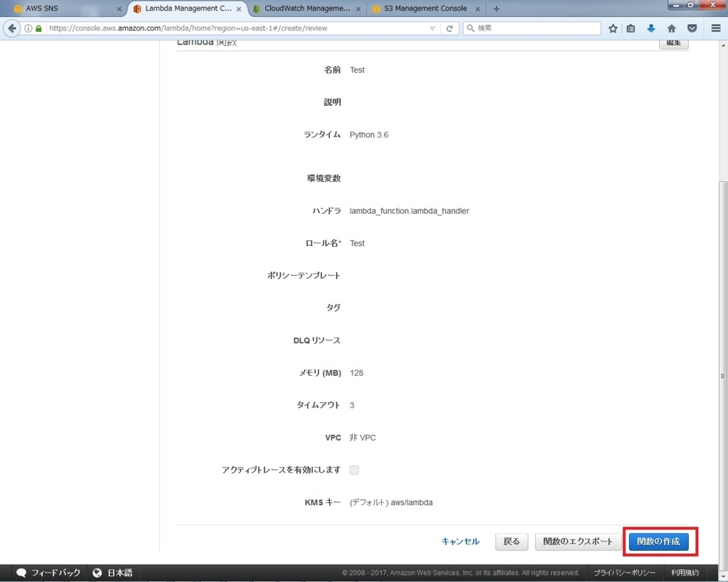Screen dimensions: 728x582
Task: Click the 関数の作成 button
Action: [658, 541]
